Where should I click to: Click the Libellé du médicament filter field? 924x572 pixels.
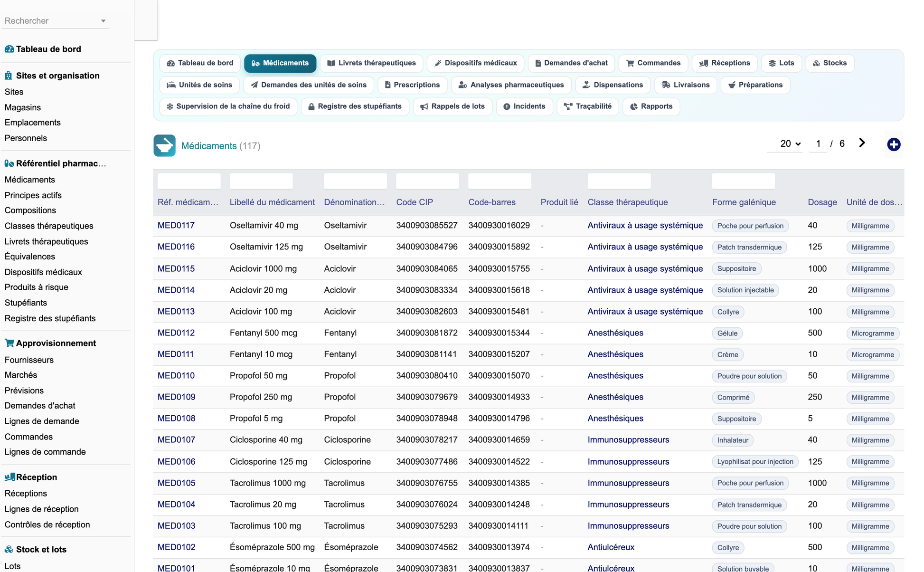tap(261, 181)
